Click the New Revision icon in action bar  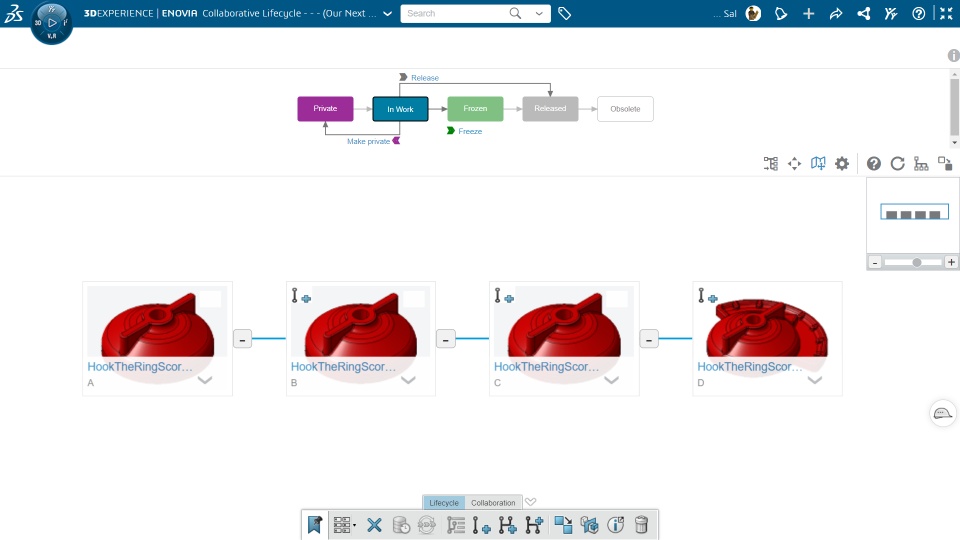(x=481, y=525)
